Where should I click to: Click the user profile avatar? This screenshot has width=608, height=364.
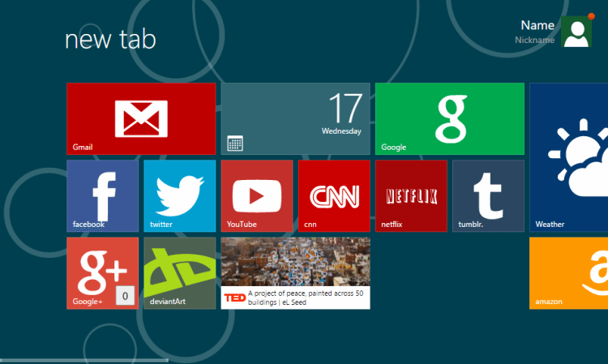[x=576, y=32]
